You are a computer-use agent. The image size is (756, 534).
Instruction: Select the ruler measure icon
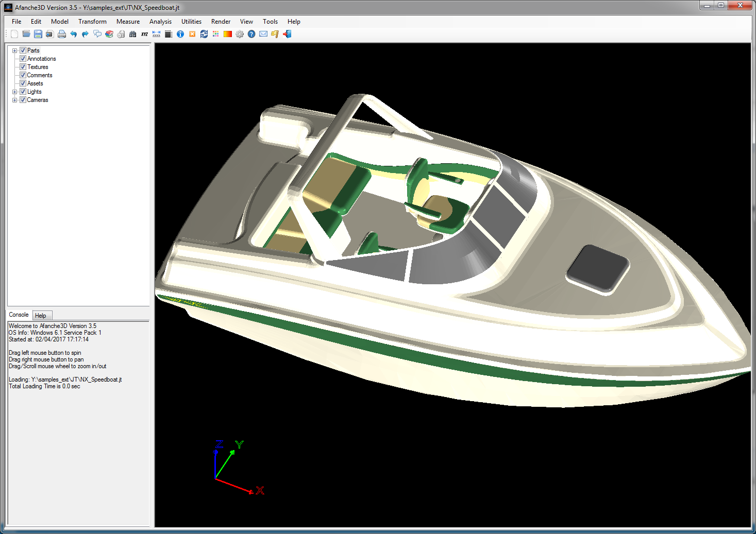pyautogui.click(x=157, y=34)
